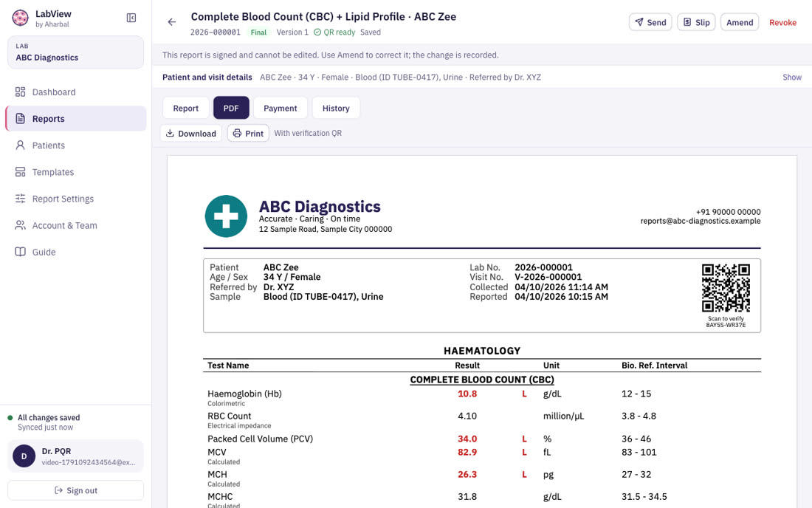Click the Dr. PQR account card
The height and width of the screenshot is (508, 812).
coord(75,456)
